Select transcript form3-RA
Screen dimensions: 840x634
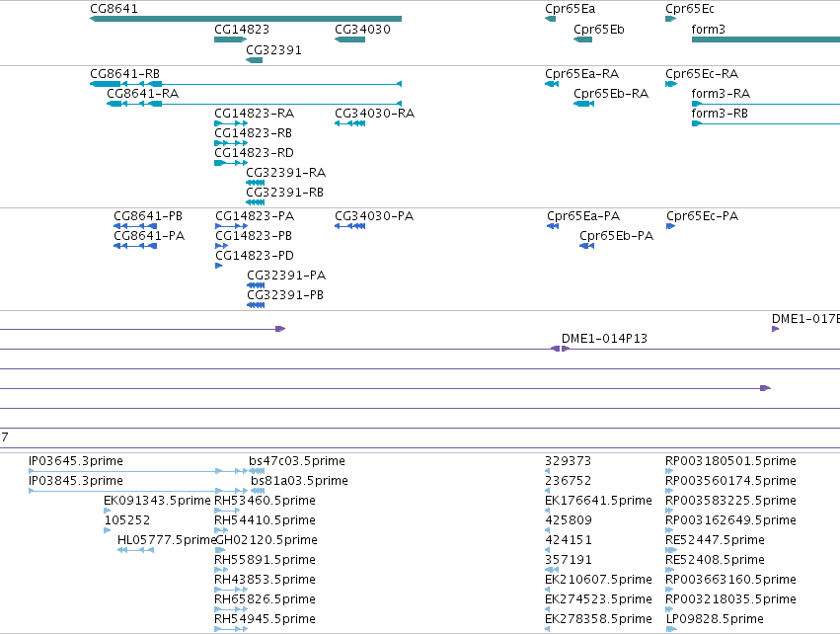click(x=766, y=104)
